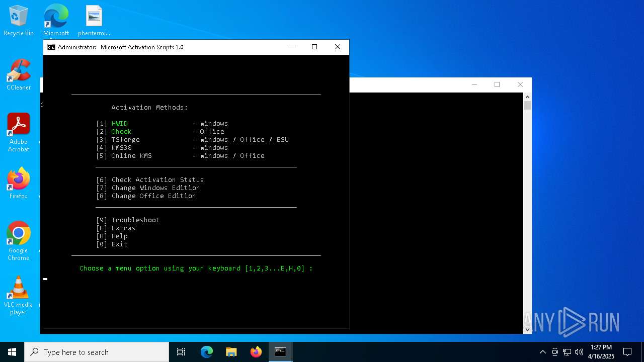Close the Microsoft Activation Scripts window

[338, 47]
